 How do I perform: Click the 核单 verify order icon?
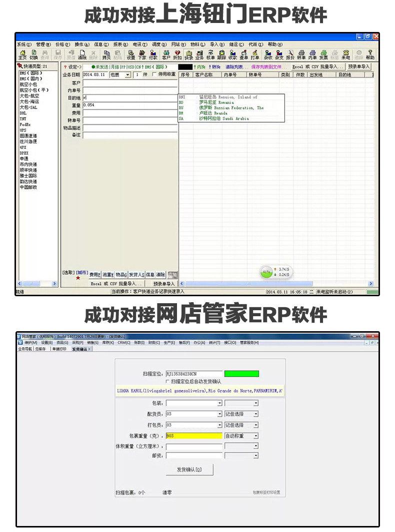coord(210,54)
